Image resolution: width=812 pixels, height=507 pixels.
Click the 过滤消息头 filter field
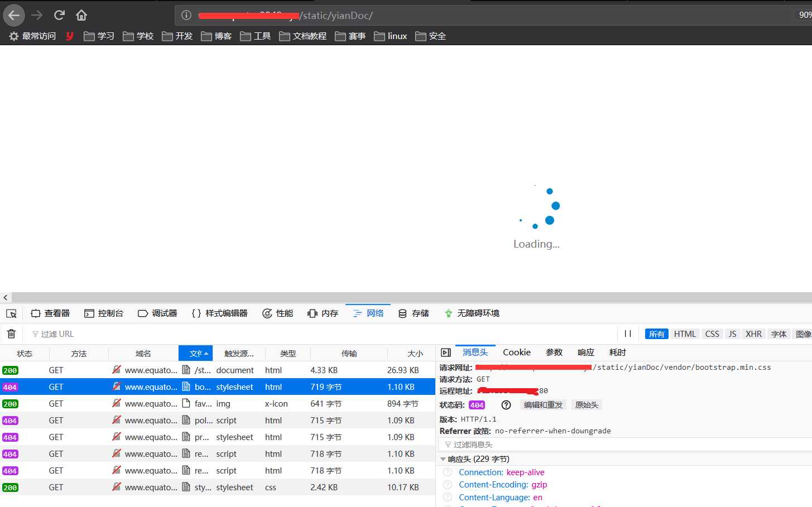pyautogui.click(x=624, y=445)
